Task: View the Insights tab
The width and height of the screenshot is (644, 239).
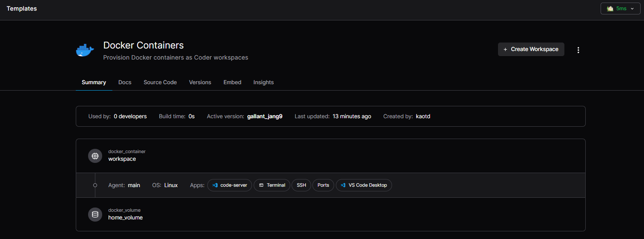Action: click(263, 83)
